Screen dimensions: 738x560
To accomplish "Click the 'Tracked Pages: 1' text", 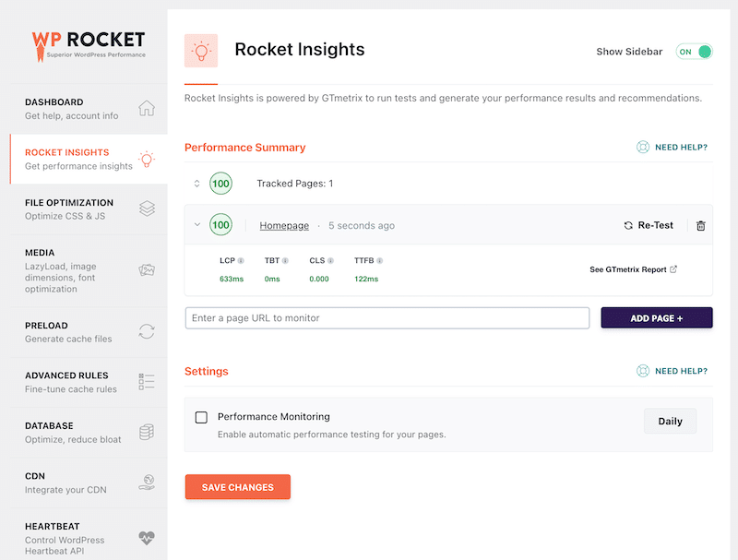I will tap(295, 184).
